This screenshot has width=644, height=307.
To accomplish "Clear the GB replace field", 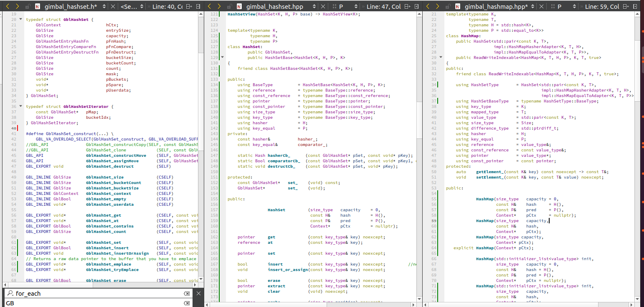I will pyautogui.click(x=187, y=303).
